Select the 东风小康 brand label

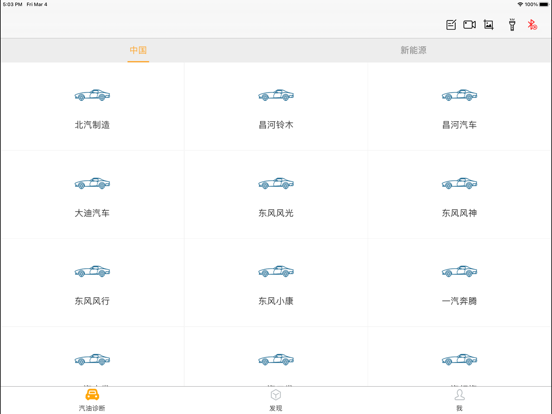point(276,301)
